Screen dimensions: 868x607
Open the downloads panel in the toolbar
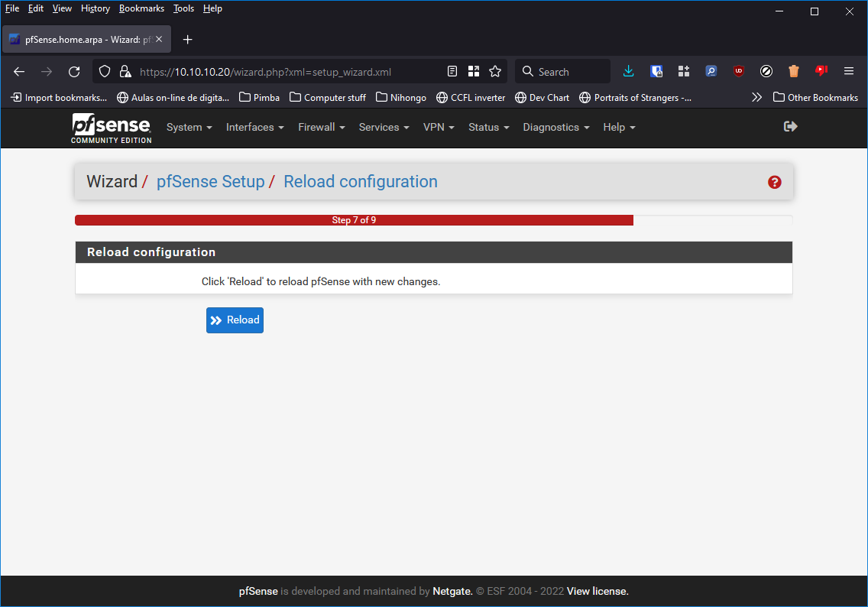tap(629, 70)
